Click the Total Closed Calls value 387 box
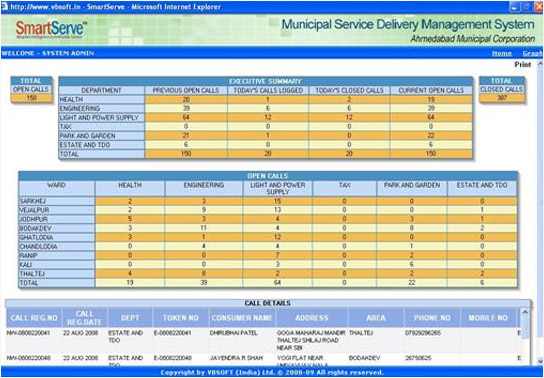Image resolution: width=544 pixels, height=378 pixels. click(502, 98)
